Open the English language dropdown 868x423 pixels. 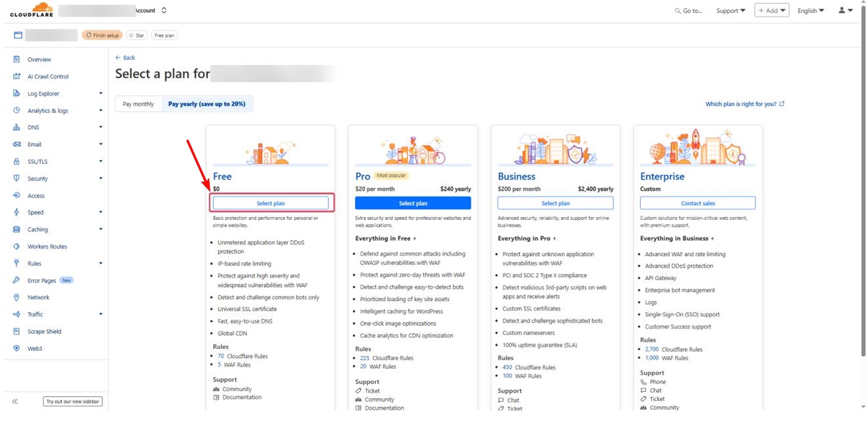810,11
